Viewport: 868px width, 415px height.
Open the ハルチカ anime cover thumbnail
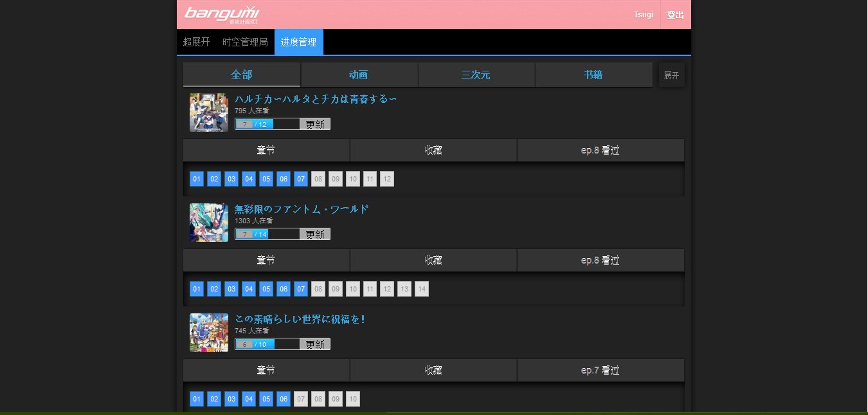tap(208, 113)
